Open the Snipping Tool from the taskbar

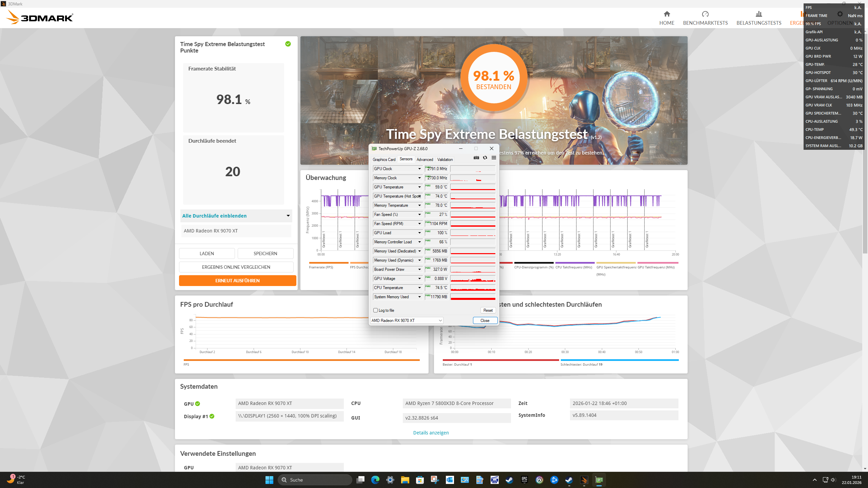(434, 480)
